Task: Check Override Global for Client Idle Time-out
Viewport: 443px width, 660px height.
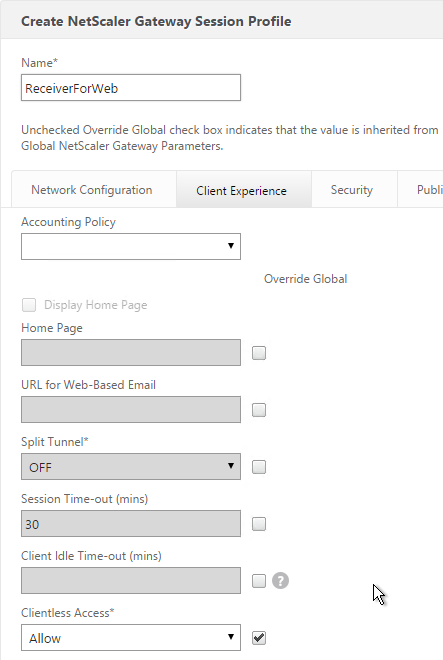Action: point(259,581)
